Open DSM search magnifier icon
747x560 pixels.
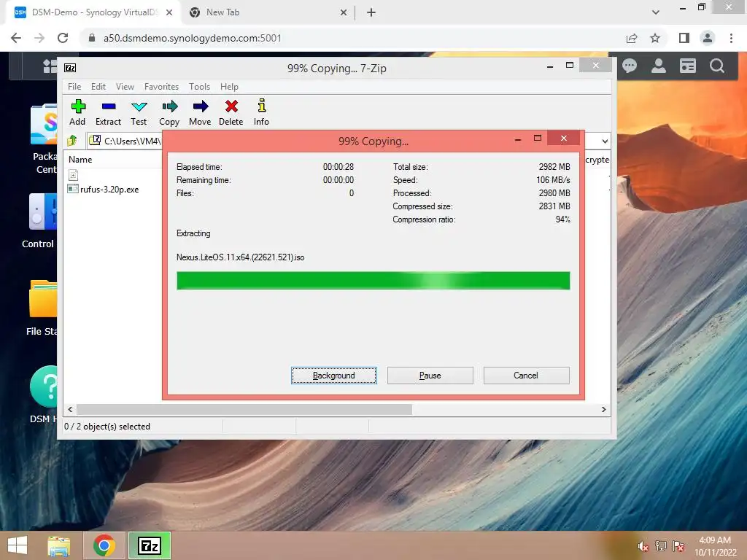tap(717, 66)
